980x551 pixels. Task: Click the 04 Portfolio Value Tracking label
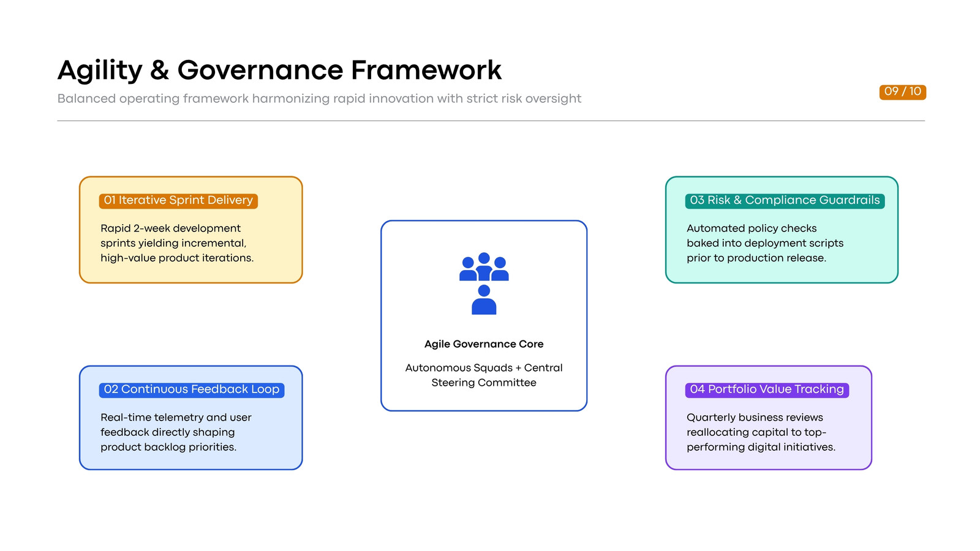click(767, 389)
